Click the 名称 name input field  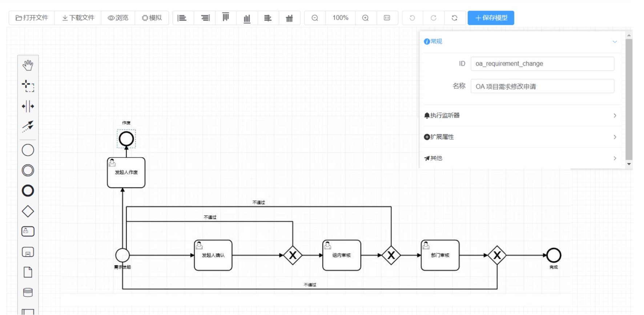point(542,86)
